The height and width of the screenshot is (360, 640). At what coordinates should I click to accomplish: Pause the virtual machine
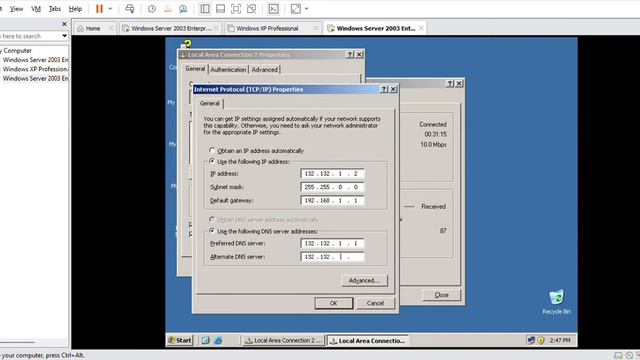coord(99,9)
